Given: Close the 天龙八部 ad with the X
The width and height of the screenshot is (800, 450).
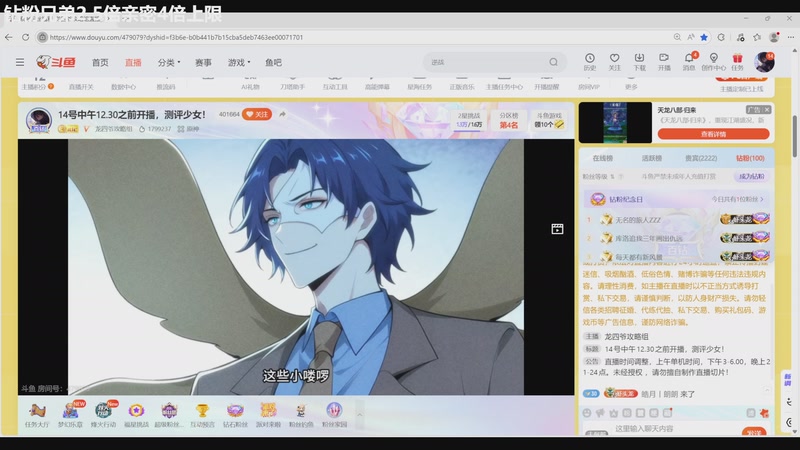Looking at the screenshot, I should coord(767,110).
